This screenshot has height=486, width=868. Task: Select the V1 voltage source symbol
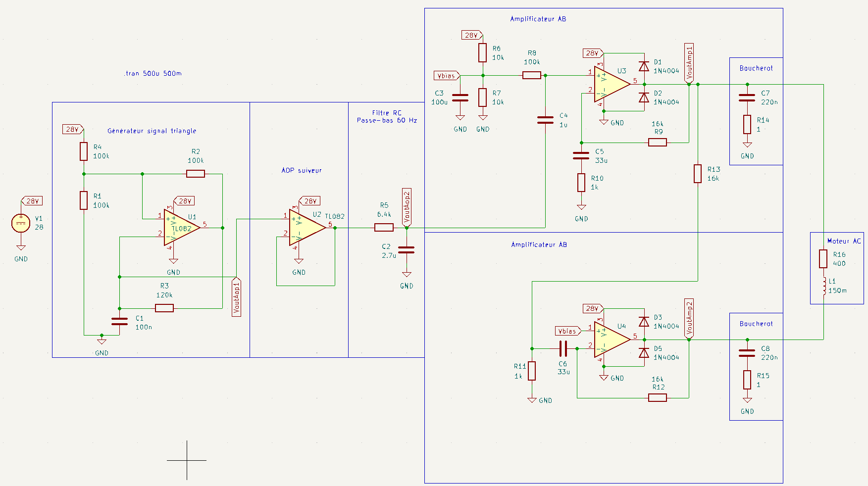[21, 223]
